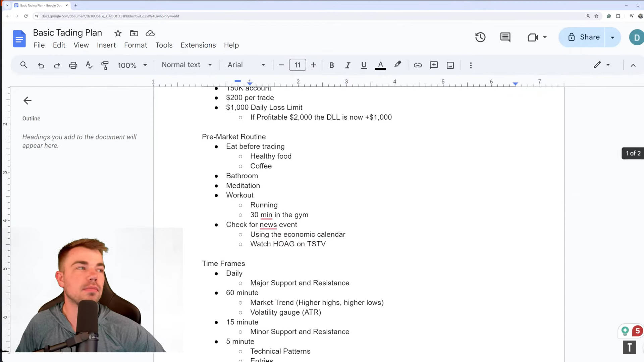Click the misspelled word min
Viewport: 644px width, 362px height.
coord(266,215)
